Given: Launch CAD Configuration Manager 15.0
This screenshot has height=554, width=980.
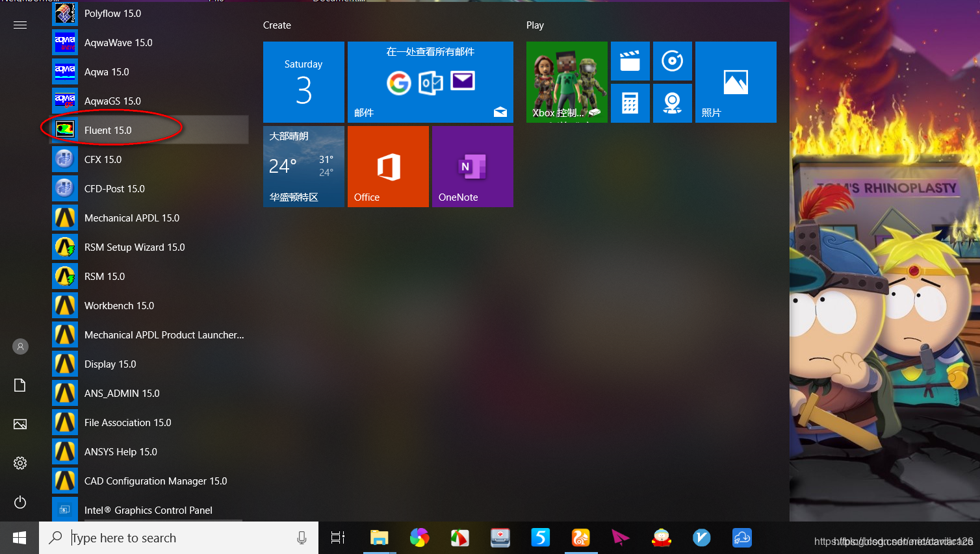Looking at the screenshot, I should point(149,481).
